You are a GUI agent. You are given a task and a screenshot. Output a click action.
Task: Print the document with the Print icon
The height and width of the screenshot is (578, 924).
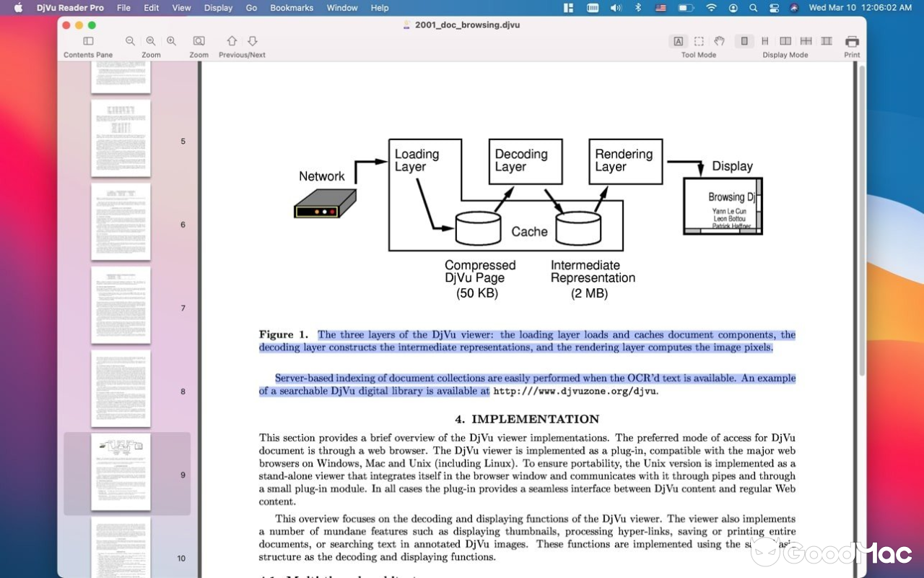coord(852,41)
